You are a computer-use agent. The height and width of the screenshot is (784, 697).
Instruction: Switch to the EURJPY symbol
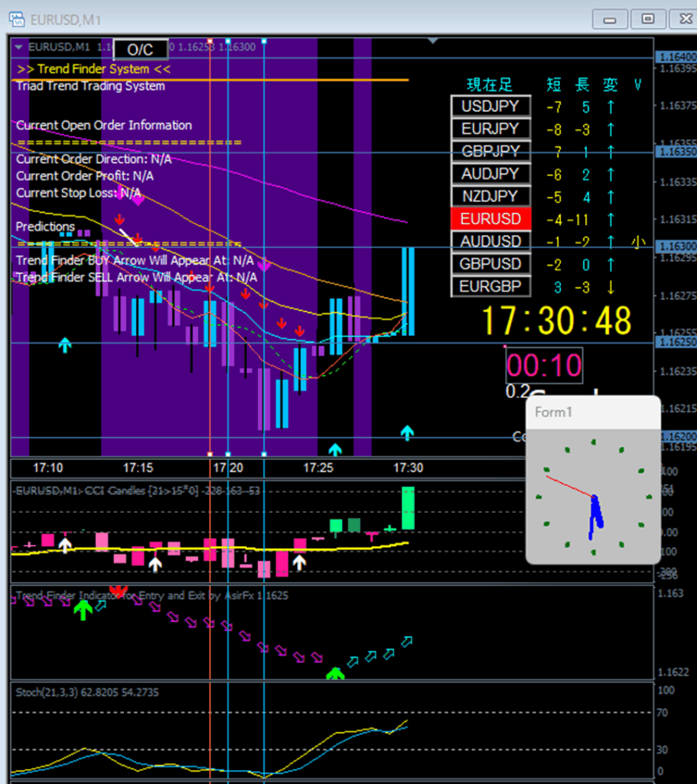(490, 129)
